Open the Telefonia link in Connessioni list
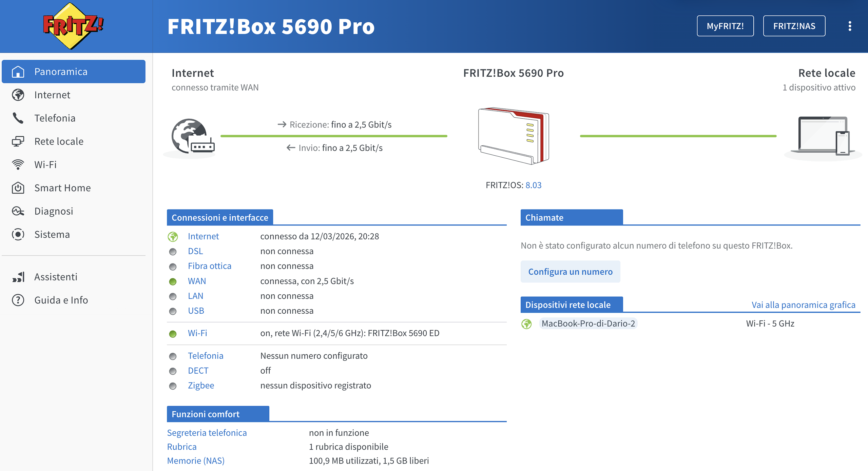Screen dimensions: 868x471 point(206,355)
